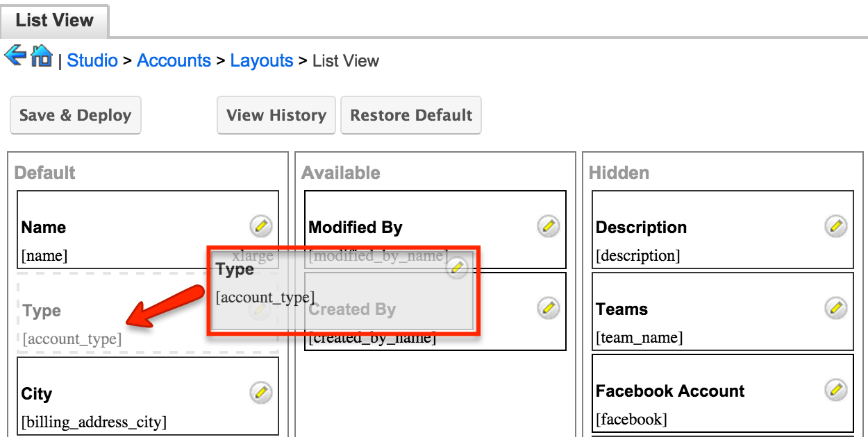This screenshot has height=437, width=868.
Task: Click the Save & Deploy button
Action: pyautogui.click(x=76, y=115)
